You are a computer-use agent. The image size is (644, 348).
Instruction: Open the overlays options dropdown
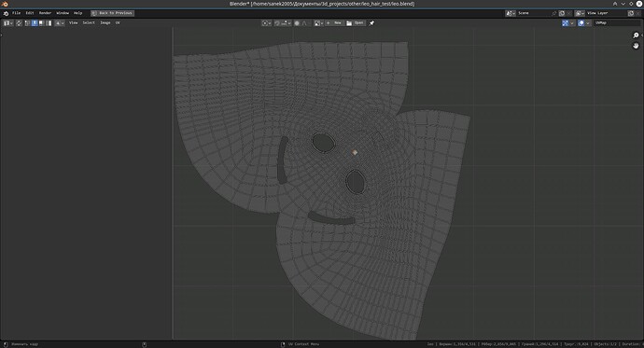click(x=588, y=23)
